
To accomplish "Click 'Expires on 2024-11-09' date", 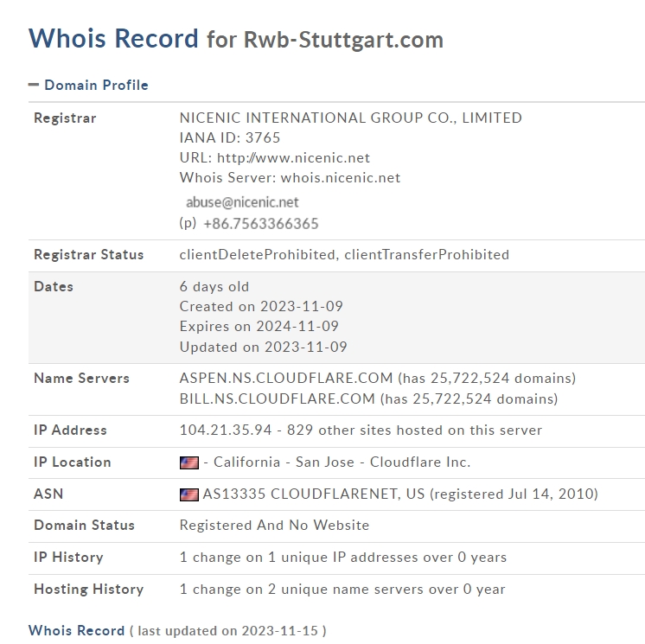I will click(259, 327).
